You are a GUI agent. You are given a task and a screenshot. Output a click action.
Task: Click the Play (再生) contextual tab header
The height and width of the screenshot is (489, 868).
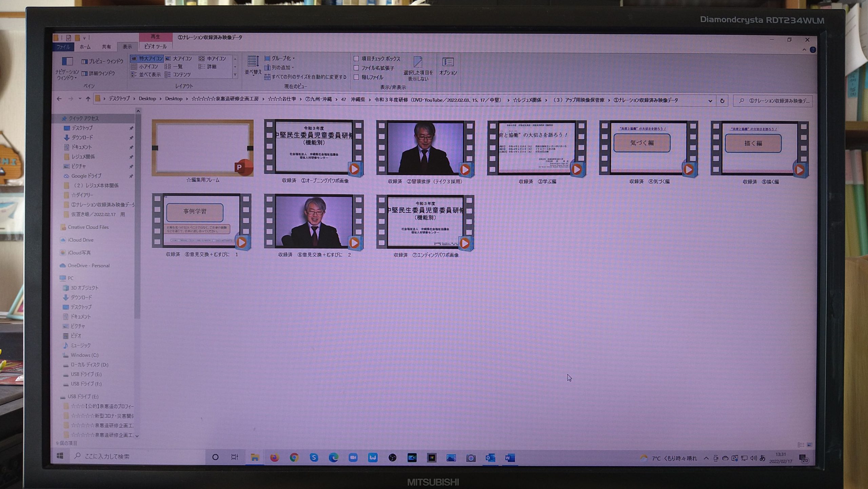(156, 37)
